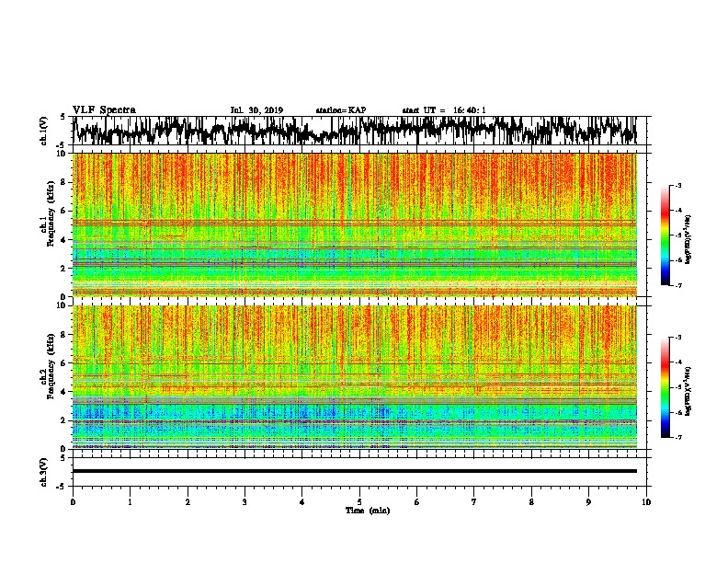Click the date "Jul. 30, 2019"
Screen dimensions: 728x563
coord(256,110)
